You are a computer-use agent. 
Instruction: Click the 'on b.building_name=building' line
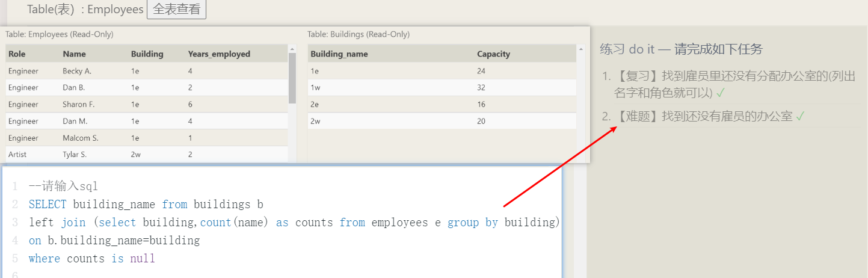click(x=114, y=241)
